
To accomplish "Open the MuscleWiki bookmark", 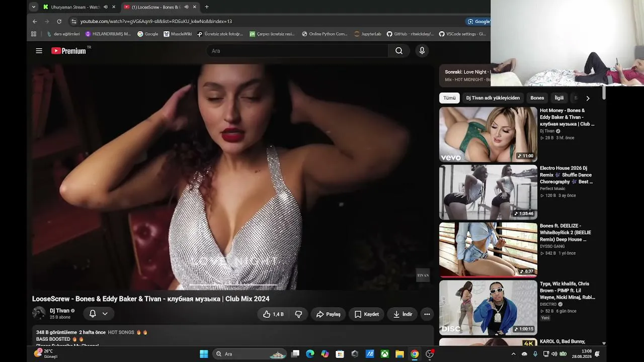I will point(178,34).
